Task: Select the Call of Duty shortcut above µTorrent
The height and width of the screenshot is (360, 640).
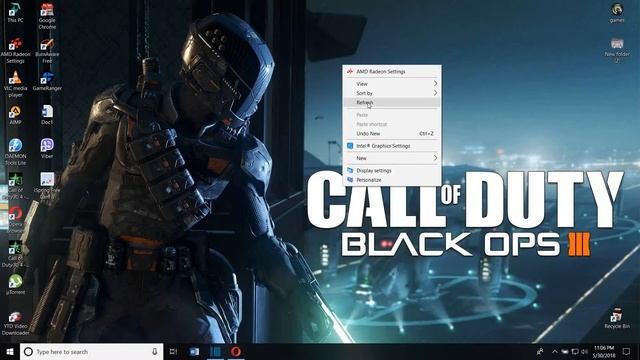Action: click(15, 253)
